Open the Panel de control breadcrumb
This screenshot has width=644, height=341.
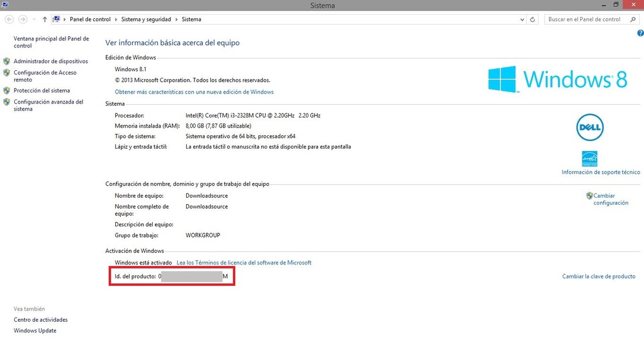(90, 19)
